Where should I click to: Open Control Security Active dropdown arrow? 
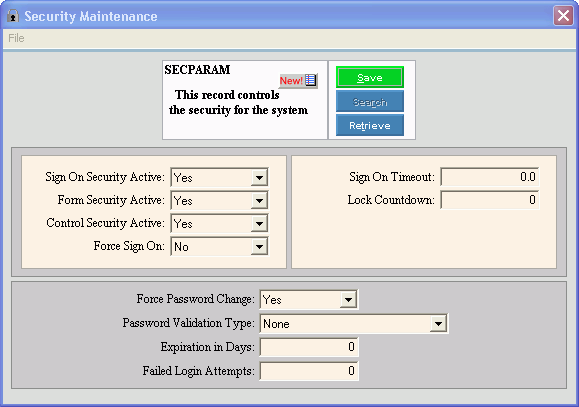point(259,223)
